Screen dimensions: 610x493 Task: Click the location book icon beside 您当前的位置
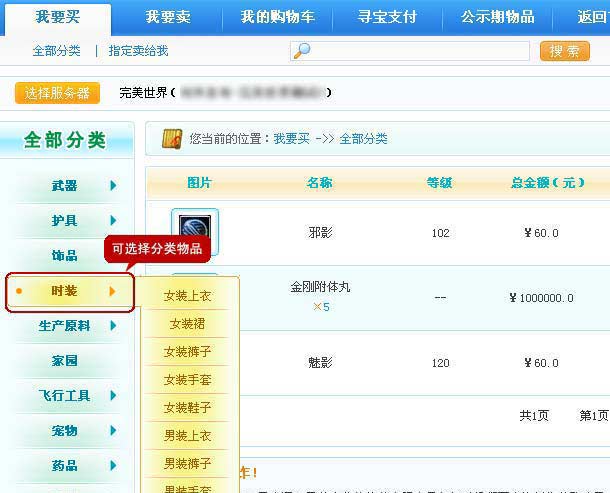click(171, 139)
